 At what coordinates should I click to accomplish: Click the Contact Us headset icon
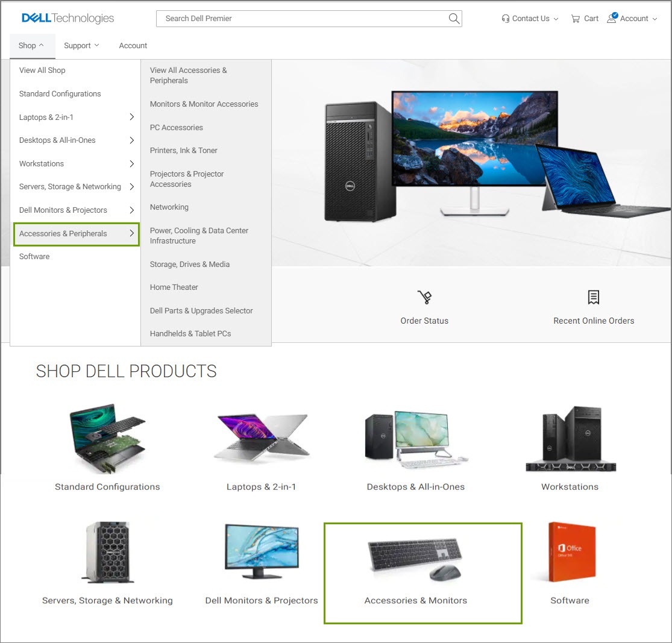point(506,19)
